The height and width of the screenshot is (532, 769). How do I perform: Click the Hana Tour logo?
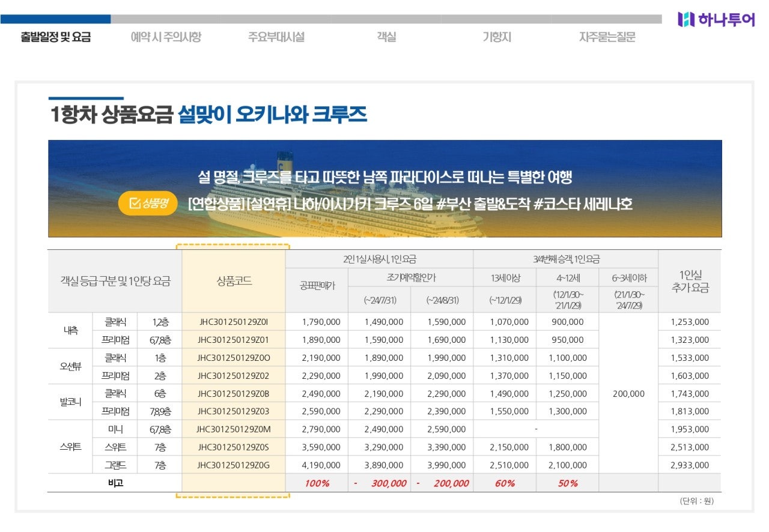point(716,19)
